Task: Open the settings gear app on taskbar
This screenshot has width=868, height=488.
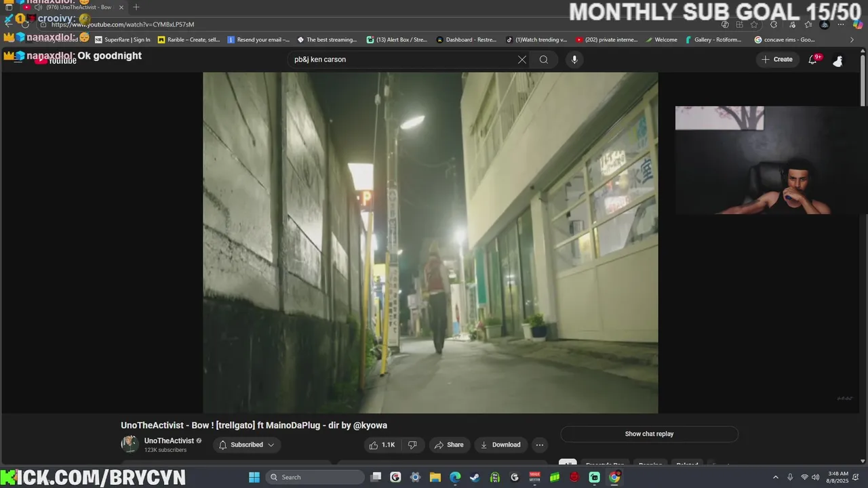Action: (x=415, y=477)
